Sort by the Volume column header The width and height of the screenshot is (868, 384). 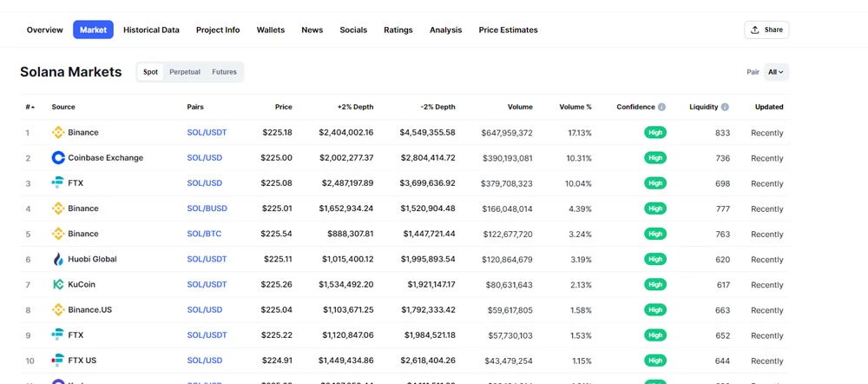pyautogui.click(x=520, y=107)
